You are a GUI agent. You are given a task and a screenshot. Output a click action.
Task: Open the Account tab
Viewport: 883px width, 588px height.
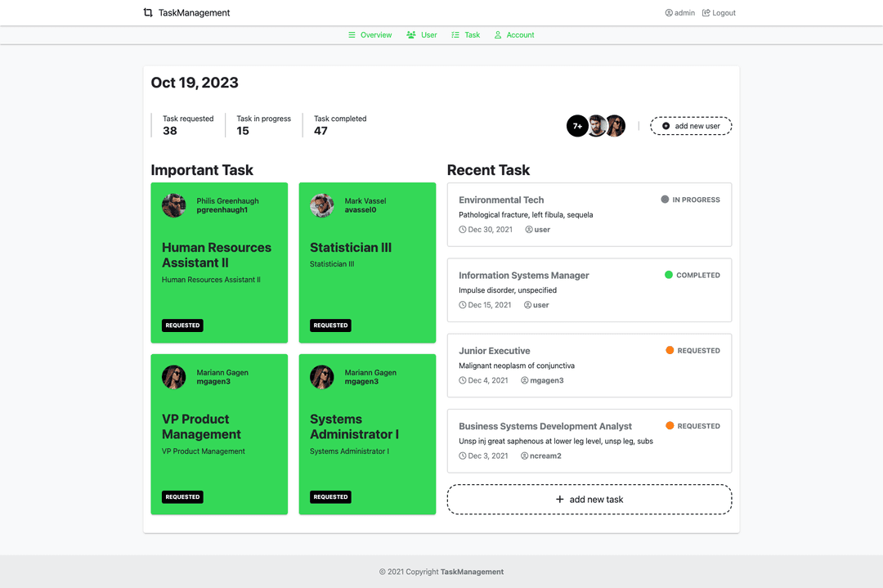513,34
